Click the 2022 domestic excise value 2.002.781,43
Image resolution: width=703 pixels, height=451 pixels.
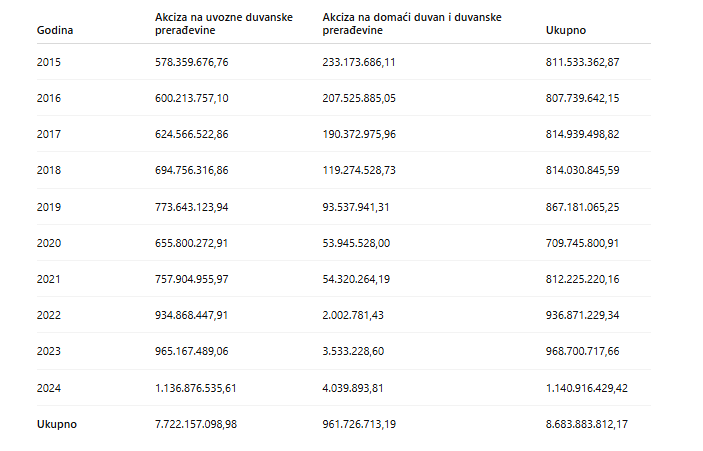(x=353, y=315)
